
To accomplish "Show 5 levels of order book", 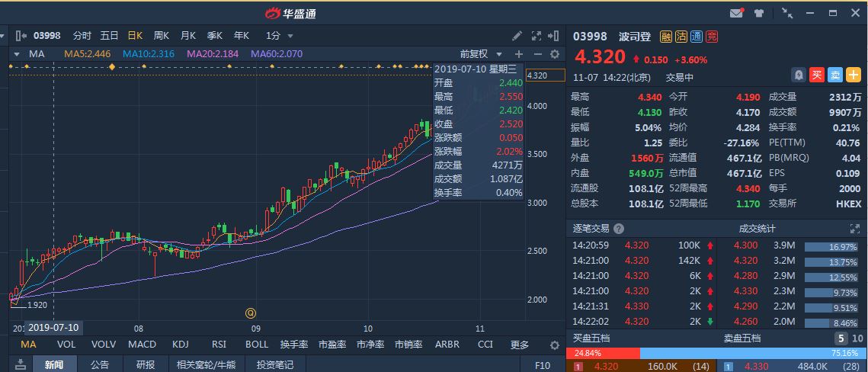I will (x=841, y=338).
